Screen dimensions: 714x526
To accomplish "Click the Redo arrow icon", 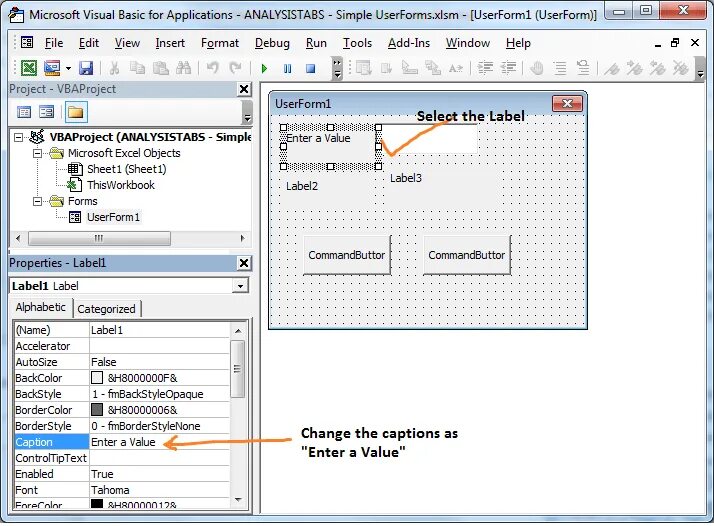I will tap(235, 68).
